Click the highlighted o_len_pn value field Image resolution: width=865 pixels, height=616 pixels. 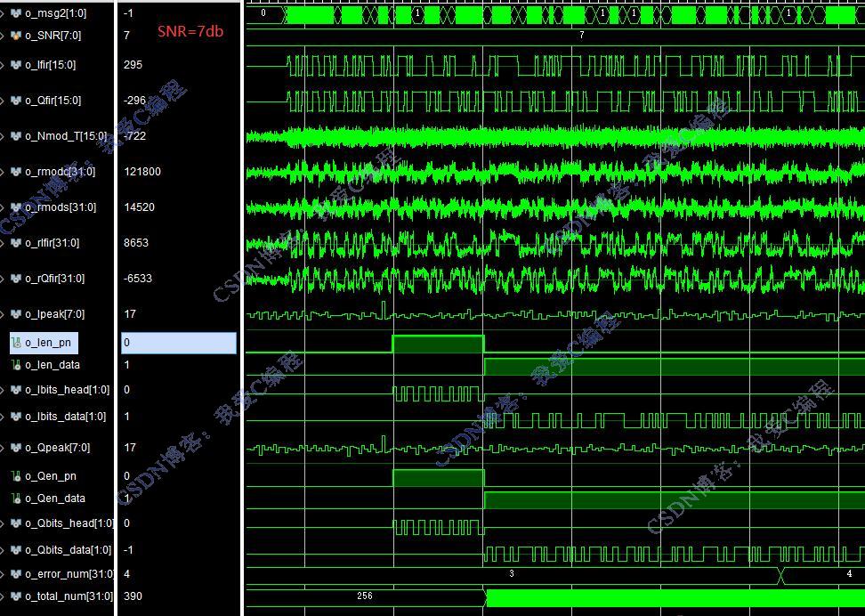179,343
